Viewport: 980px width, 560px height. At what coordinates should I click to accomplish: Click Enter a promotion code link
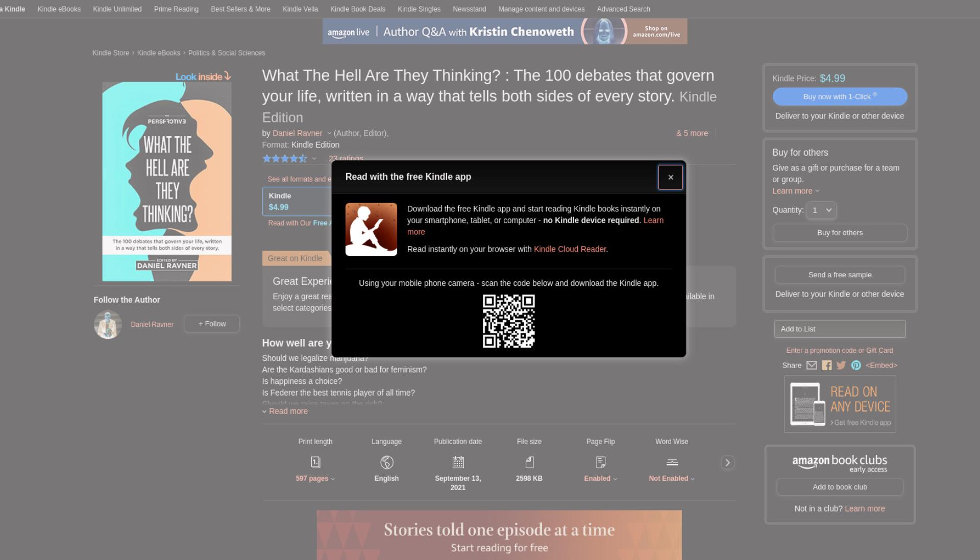coord(840,350)
